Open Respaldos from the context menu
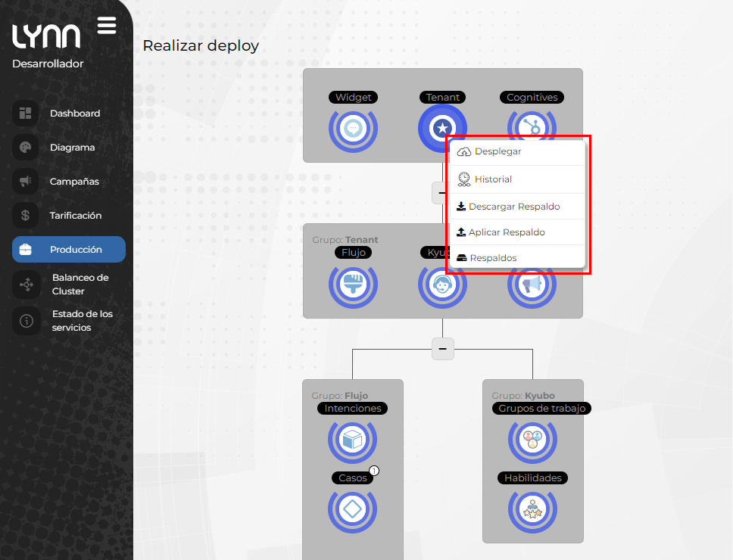733x560 pixels. tap(493, 258)
